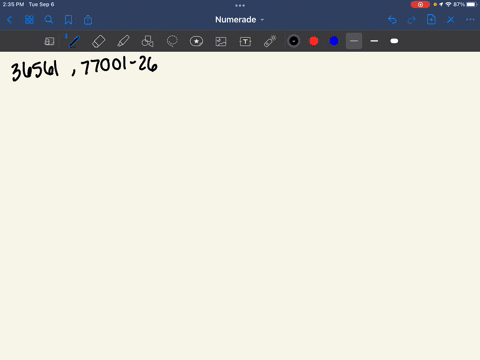Select the Text box tool
The width and height of the screenshot is (480, 360).
pos(245,41)
